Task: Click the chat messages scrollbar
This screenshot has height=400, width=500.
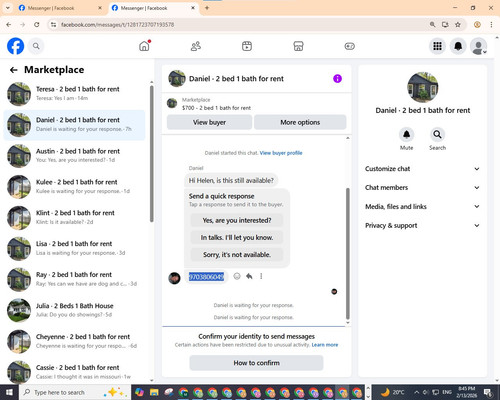Action: pos(348,253)
